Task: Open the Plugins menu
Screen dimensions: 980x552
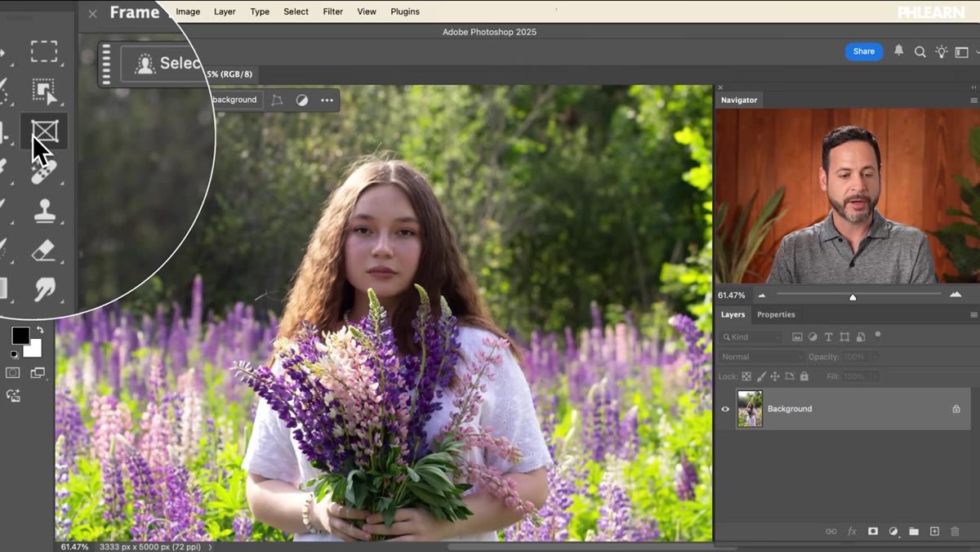Action: [405, 11]
